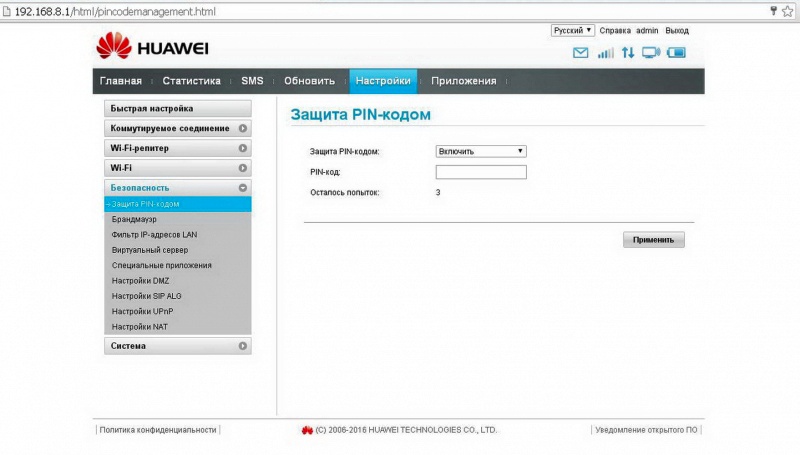The width and height of the screenshot is (800, 455).
Task: Click the saved password key icon
Action: click(773, 11)
